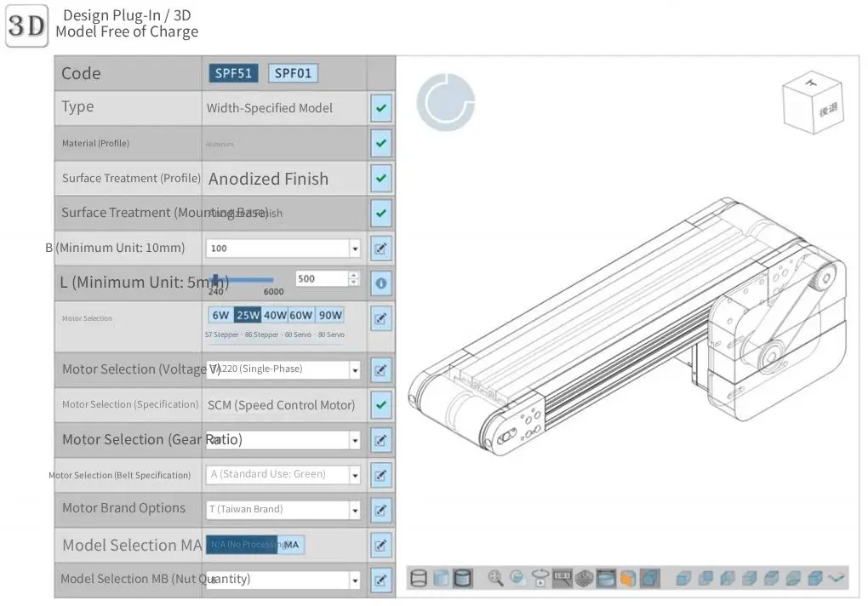Click the 3D Design Plug-In logo
This screenshot has height=606, width=868.
coord(26,26)
